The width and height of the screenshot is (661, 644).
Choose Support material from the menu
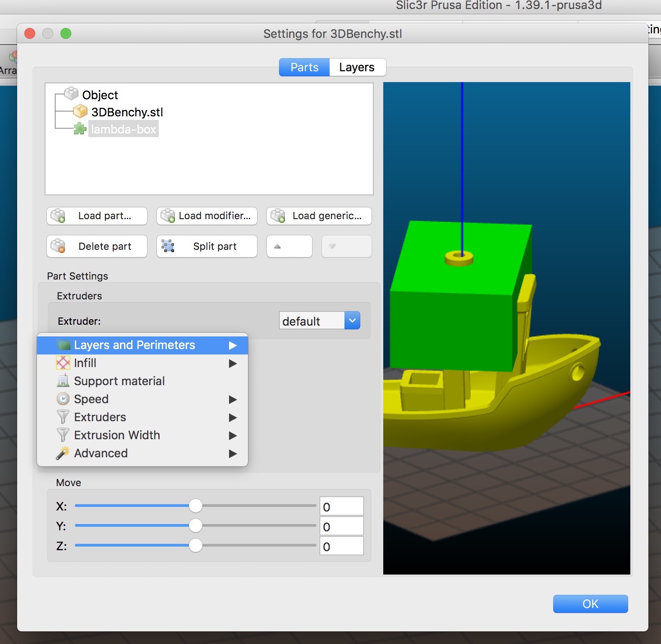(142, 381)
